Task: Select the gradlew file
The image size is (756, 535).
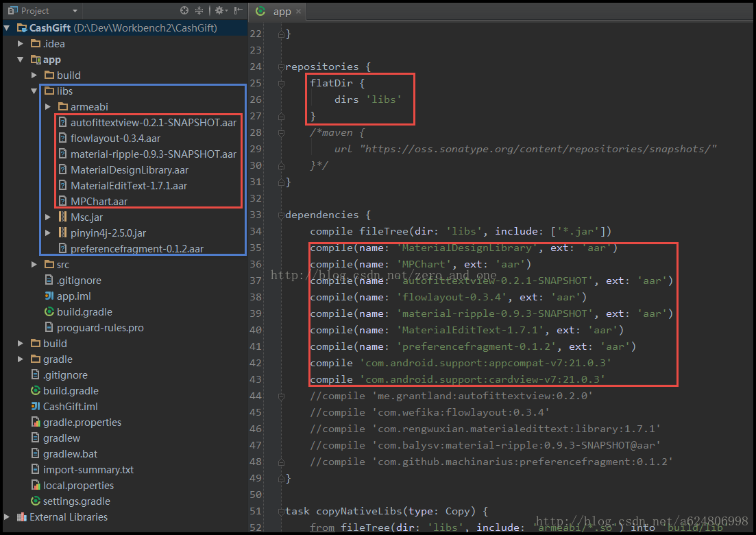Action: [x=62, y=438]
